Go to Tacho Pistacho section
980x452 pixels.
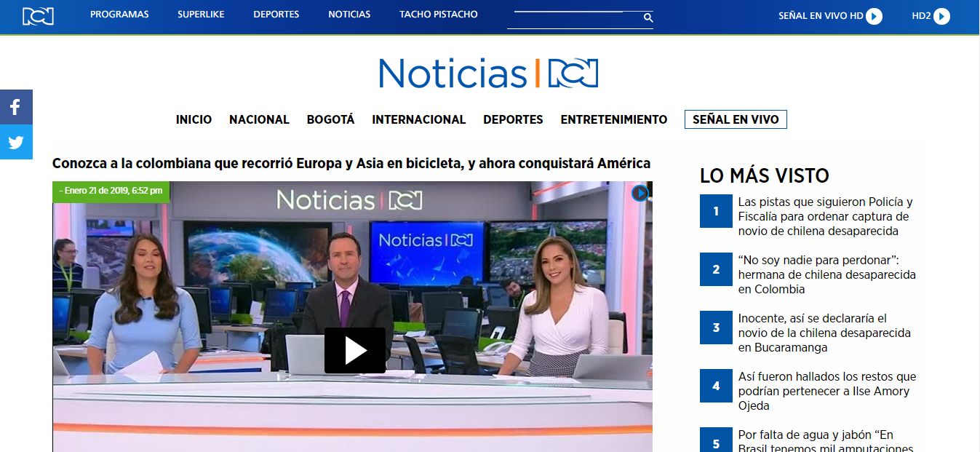pyautogui.click(x=438, y=15)
